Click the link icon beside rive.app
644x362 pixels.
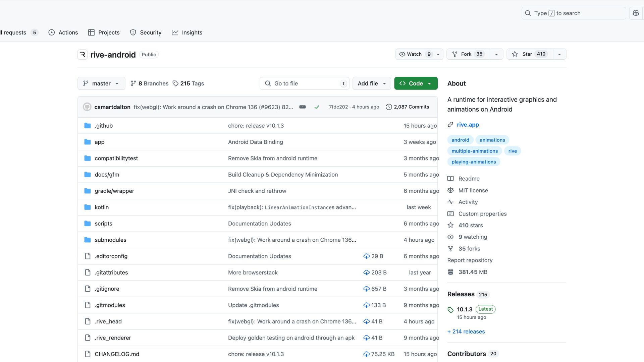point(450,125)
